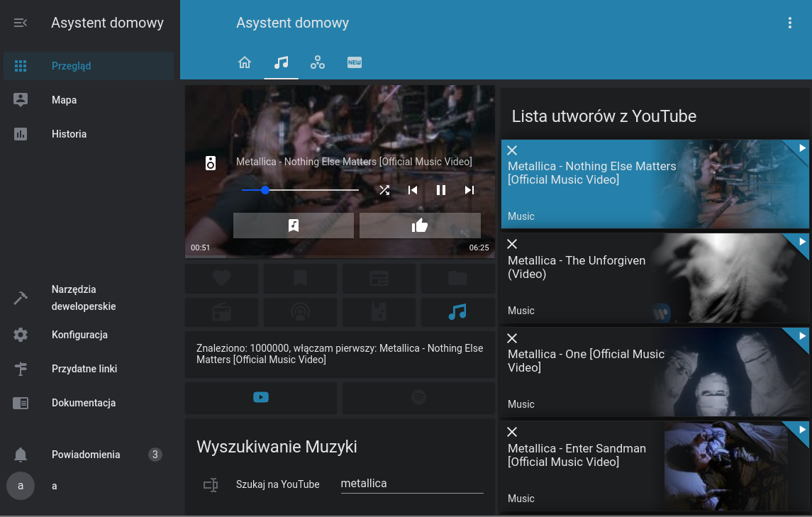Screen dimensions: 812x517
Task: Remove 'Metallica - One' from the YouTube playlist
Action: pos(512,338)
